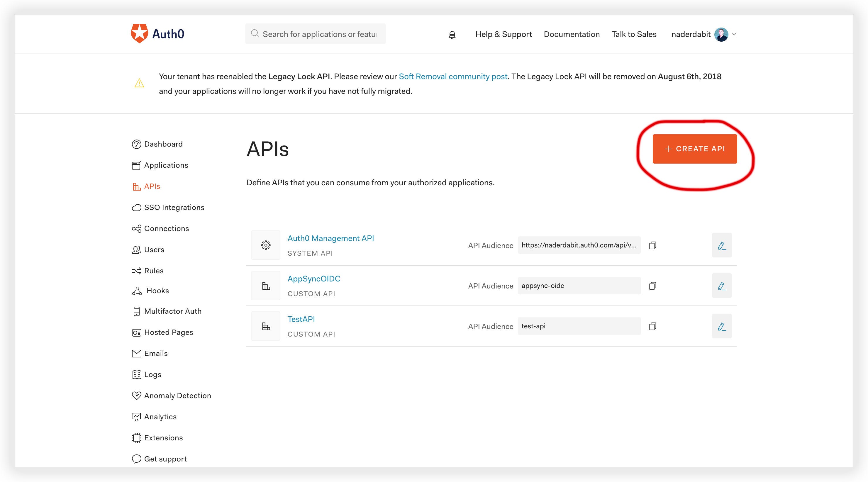This screenshot has height=482, width=868.
Task: Click the Create API button
Action: click(695, 149)
